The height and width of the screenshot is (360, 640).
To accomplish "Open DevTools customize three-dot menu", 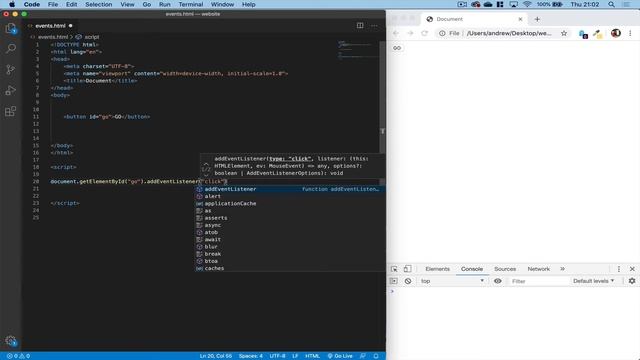I will coord(619,269).
